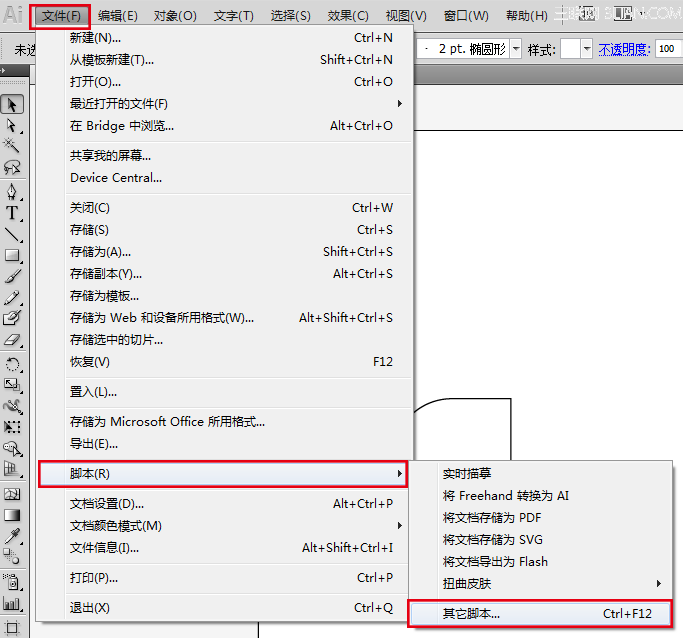Select 其它脚本... in scripts submenu
The height and width of the screenshot is (638, 683).
point(540,614)
